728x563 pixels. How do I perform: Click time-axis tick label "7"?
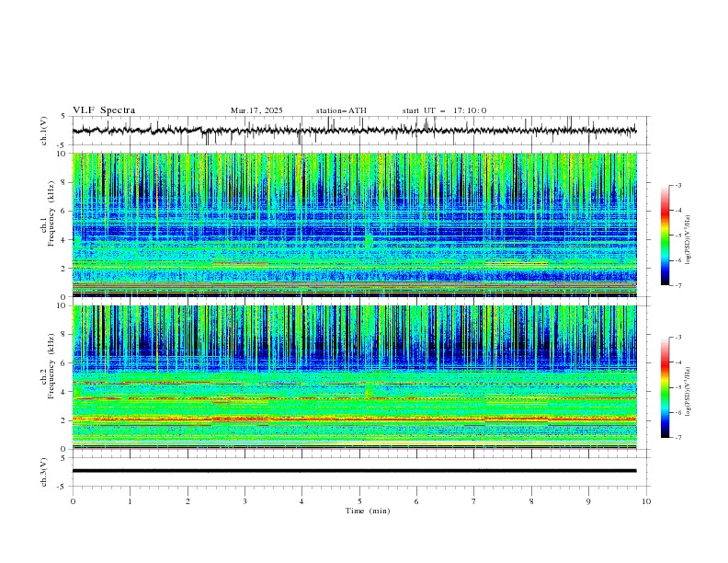coord(474,501)
